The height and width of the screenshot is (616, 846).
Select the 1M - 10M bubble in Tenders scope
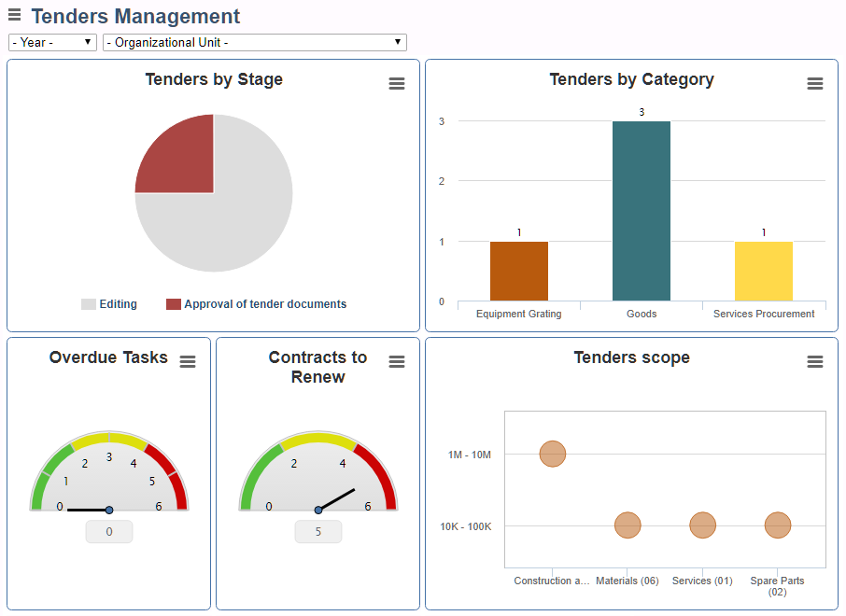pyautogui.click(x=552, y=454)
